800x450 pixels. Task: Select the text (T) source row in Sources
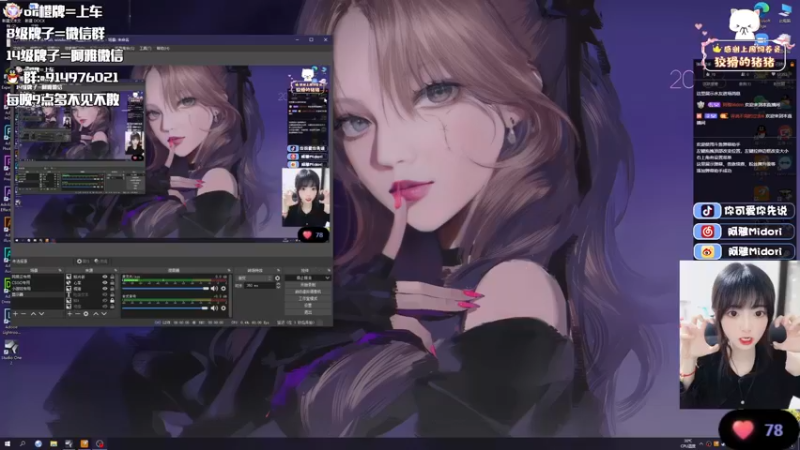(x=90, y=294)
